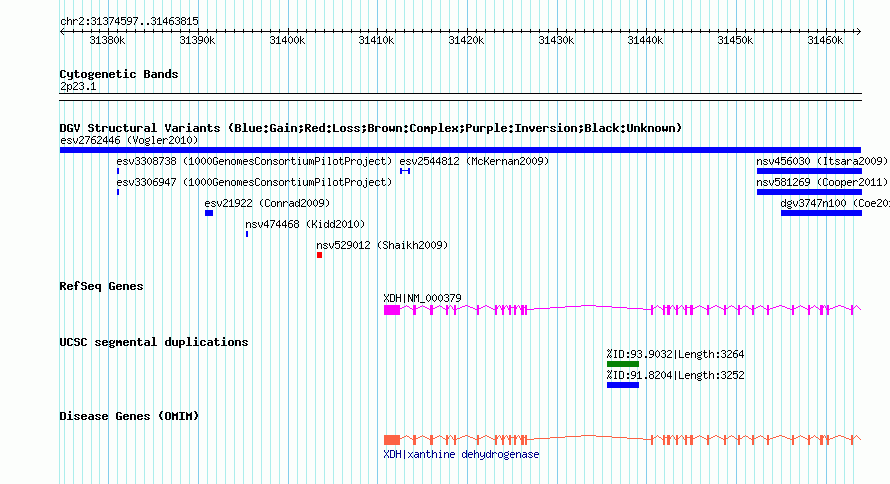Viewport: 890px width, 484px height.
Task: Click the nsv581269 (Cooper2011) label
Action: click(x=822, y=183)
